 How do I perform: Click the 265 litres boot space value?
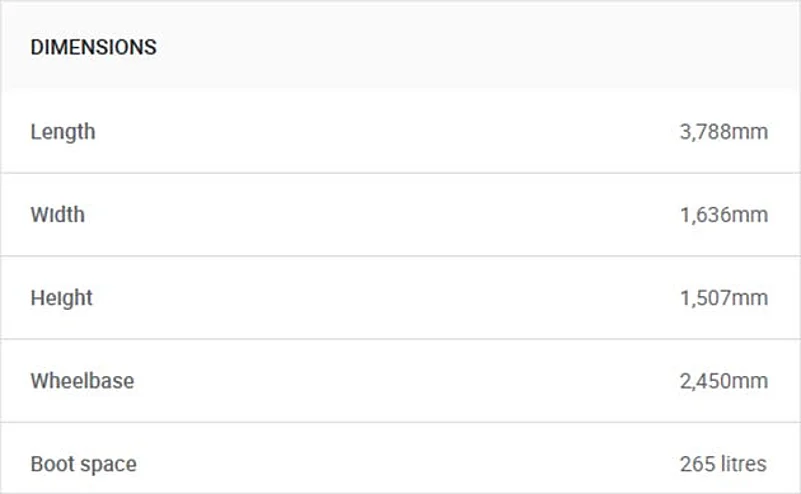[723, 464]
